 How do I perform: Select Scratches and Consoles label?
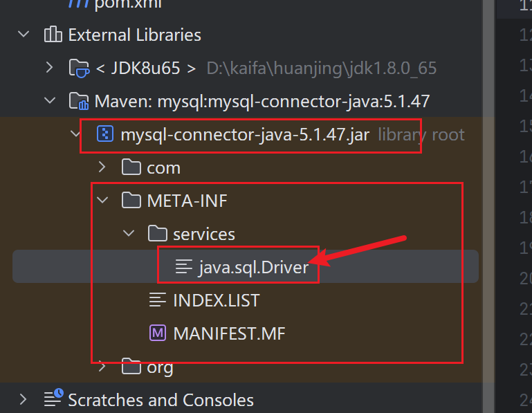click(160, 400)
